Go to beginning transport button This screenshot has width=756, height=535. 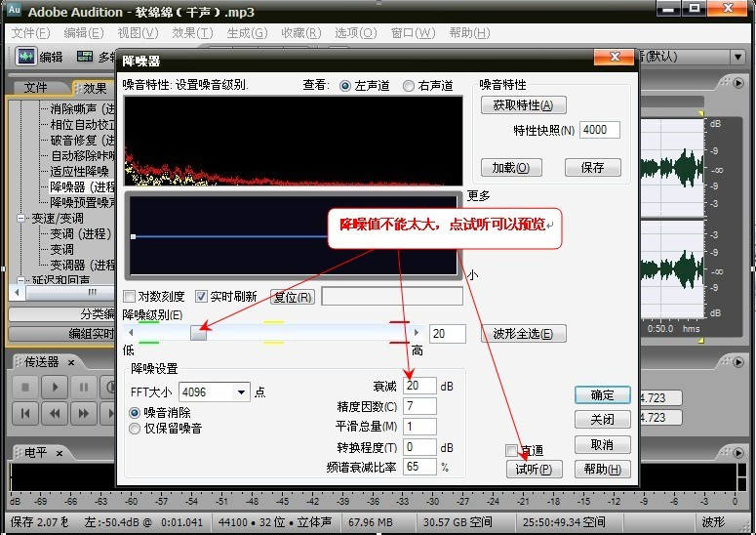pyautogui.click(x=25, y=413)
